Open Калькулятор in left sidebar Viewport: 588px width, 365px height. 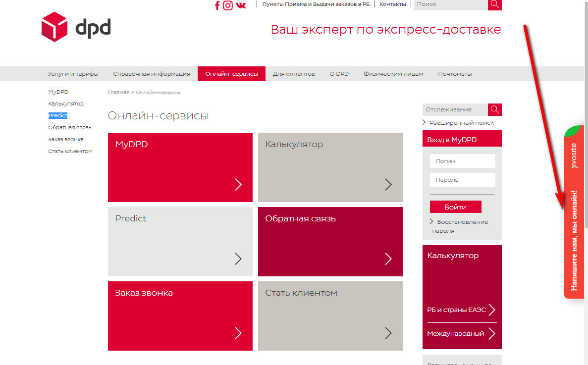(x=66, y=104)
